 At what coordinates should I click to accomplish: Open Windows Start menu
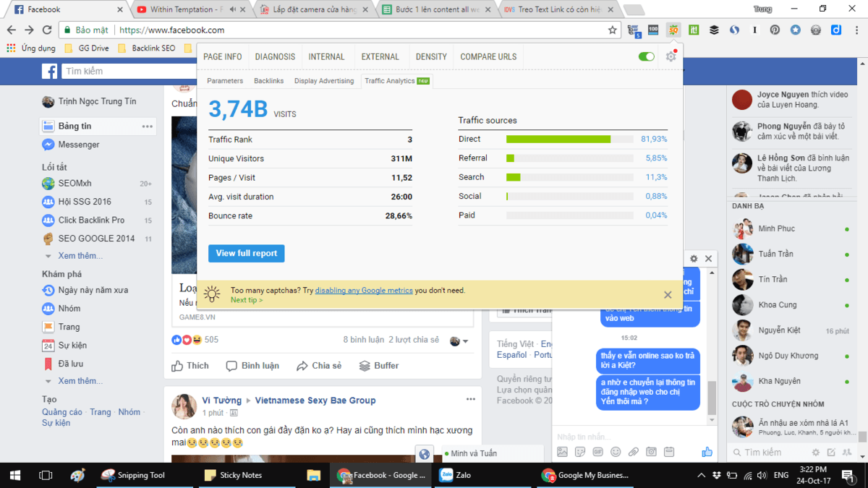[14, 475]
